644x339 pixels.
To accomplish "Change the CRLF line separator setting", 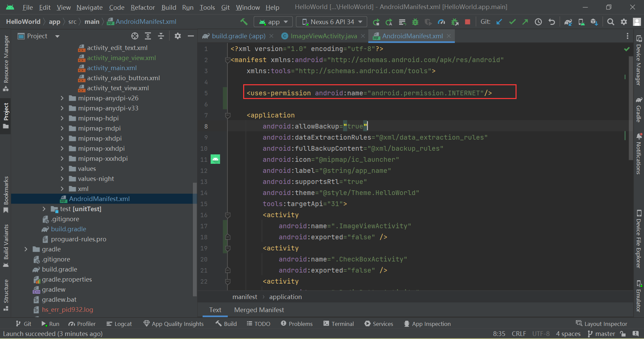I will 519,334.
